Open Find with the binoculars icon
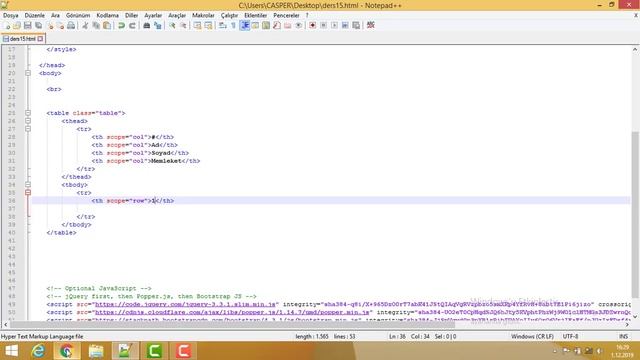This screenshot has height=360, width=640. coord(147,25)
